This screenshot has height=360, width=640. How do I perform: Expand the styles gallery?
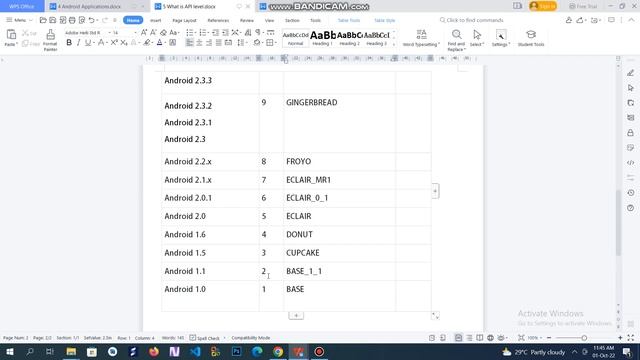click(x=394, y=44)
